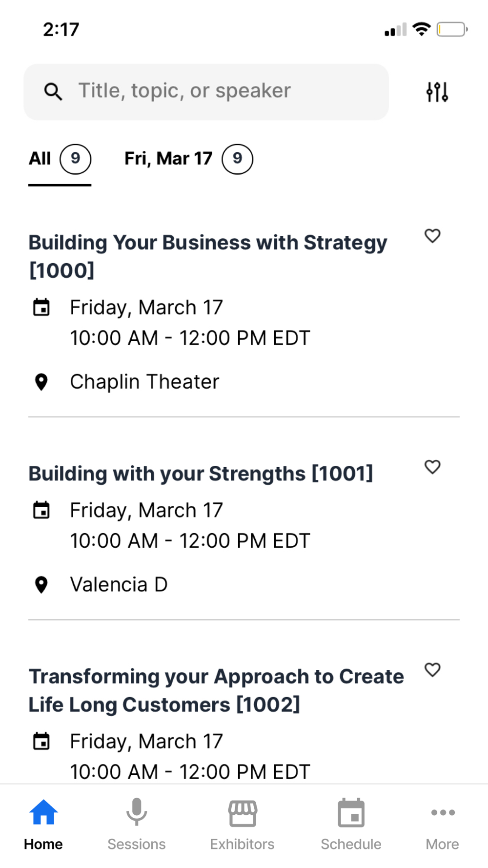Tap calendar icon for Strengths session
This screenshot has height=868, width=488.
(41, 511)
